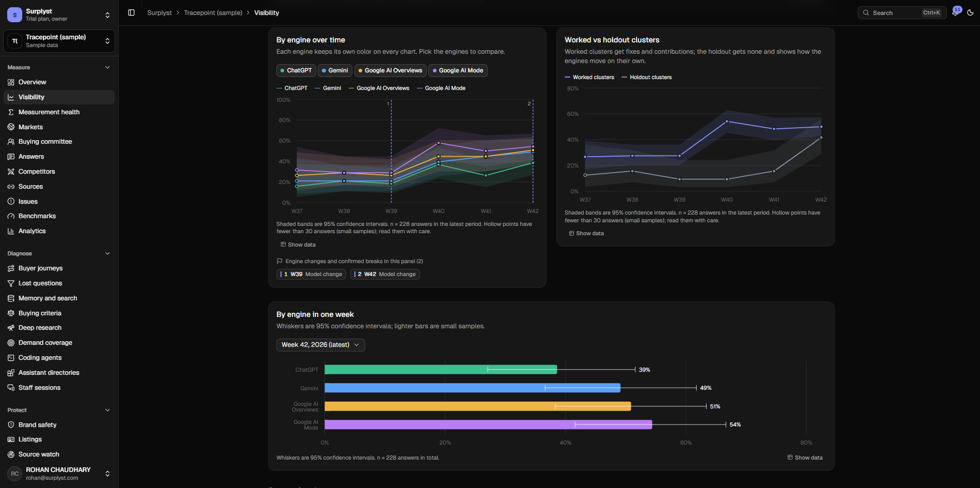Image resolution: width=980 pixels, height=488 pixels.
Task: Click the Buying committee people icon
Action: click(11, 142)
